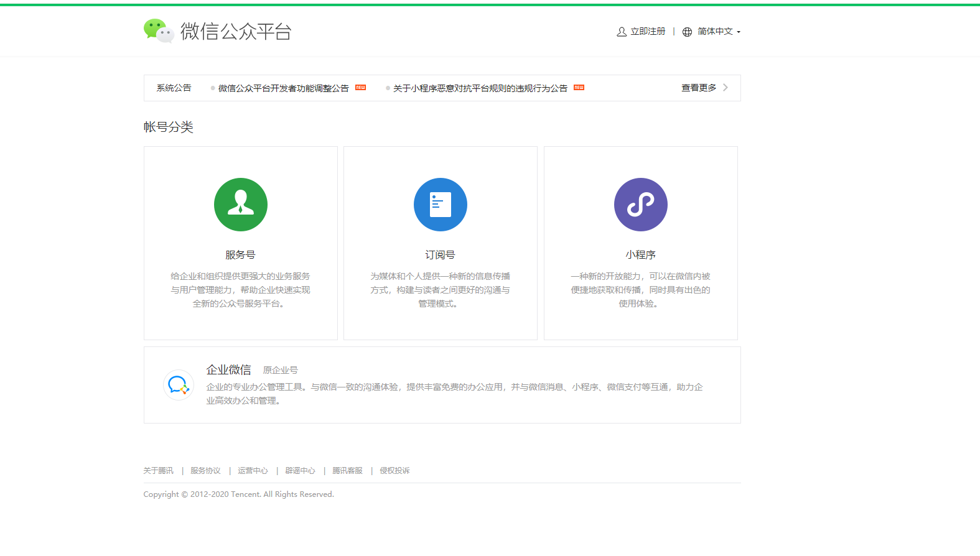Open the 关于小程序恶意对抗平台规则的违规行为公告 announcement

click(480, 88)
